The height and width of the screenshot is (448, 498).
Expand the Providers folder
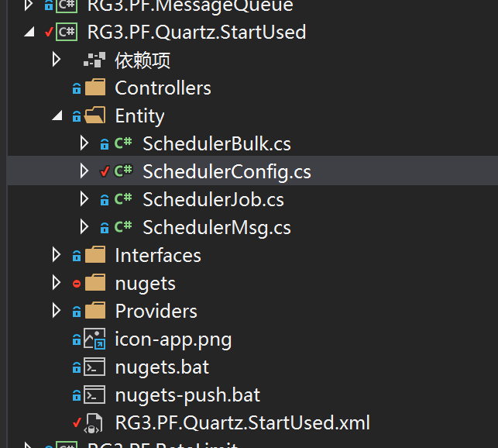pyautogui.click(x=57, y=311)
